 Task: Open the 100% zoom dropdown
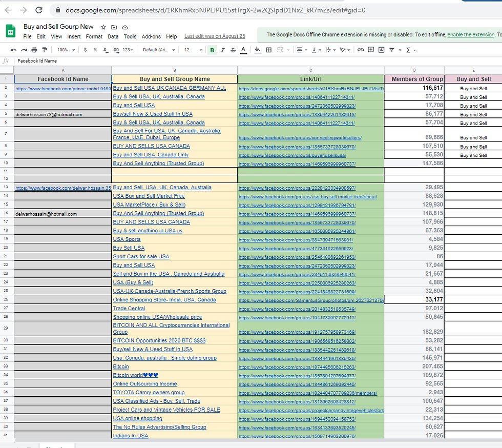pyautogui.click(x=66, y=50)
